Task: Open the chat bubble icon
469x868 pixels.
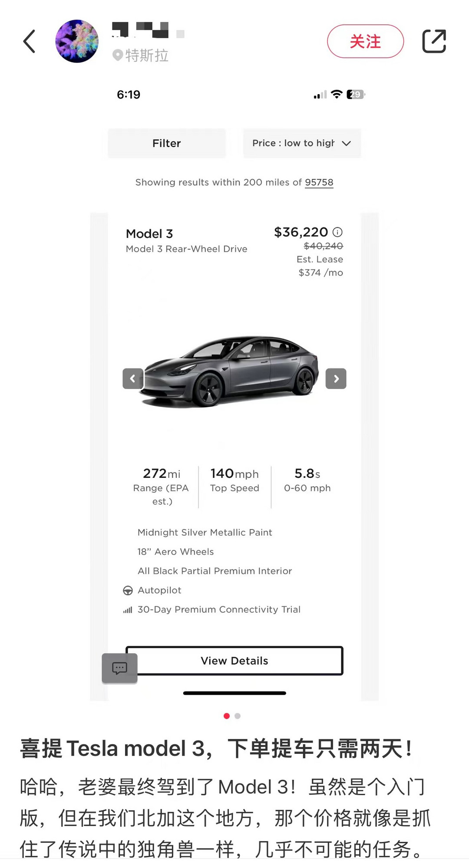Action: pyautogui.click(x=119, y=668)
